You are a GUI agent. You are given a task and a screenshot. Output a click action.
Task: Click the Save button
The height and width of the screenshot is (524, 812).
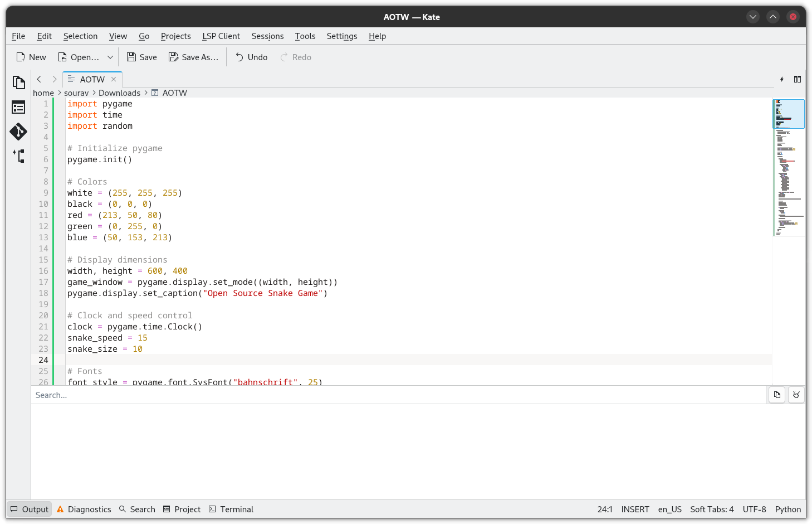(x=141, y=57)
